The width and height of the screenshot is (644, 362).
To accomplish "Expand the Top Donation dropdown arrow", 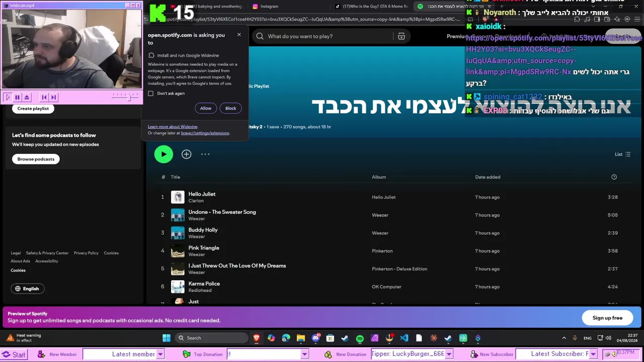I will click(x=304, y=354).
